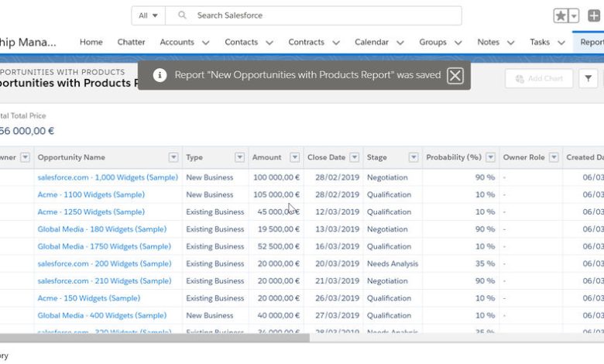Image resolution: width=604 pixels, height=364 pixels.
Task: Open the favorites star icon
Action: coord(561,15)
